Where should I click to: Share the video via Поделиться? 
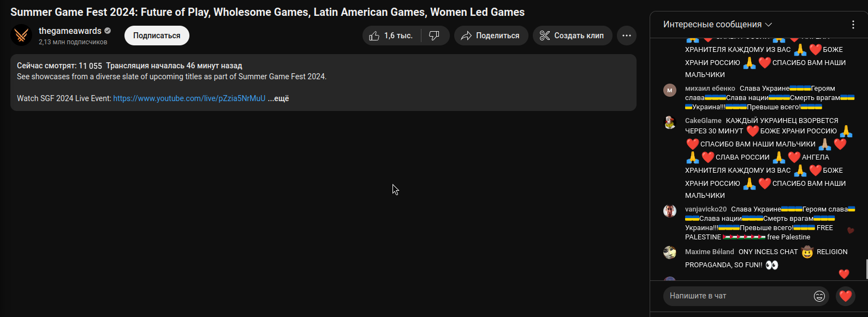(x=491, y=36)
